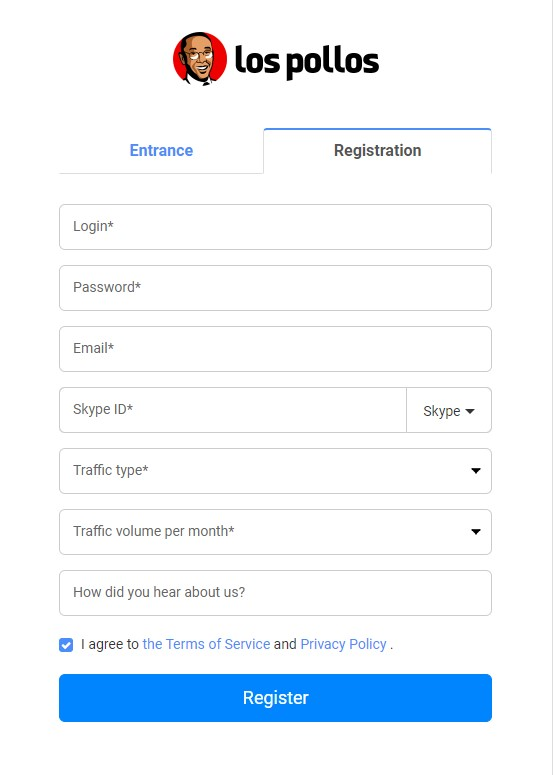Screen dimensions: 553x775
Task: Expand the Traffic type dropdown
Action: tap(275, 471)
